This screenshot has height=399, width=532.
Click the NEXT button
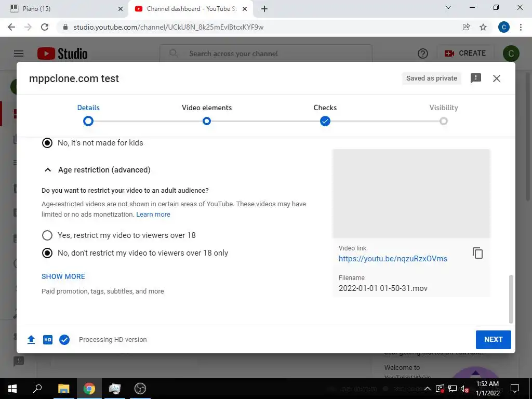coord(494,340)
